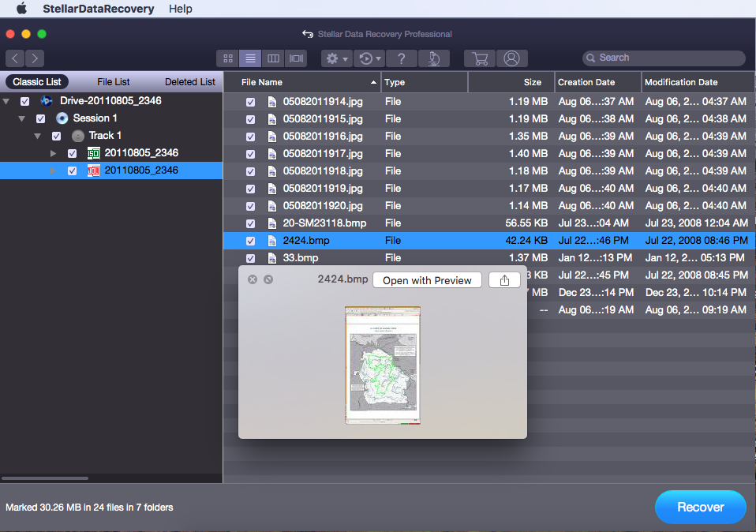Click 'Marked 30.26 MB in 24 files' status
Screen dimensions: 756x532
coord(89,508)
